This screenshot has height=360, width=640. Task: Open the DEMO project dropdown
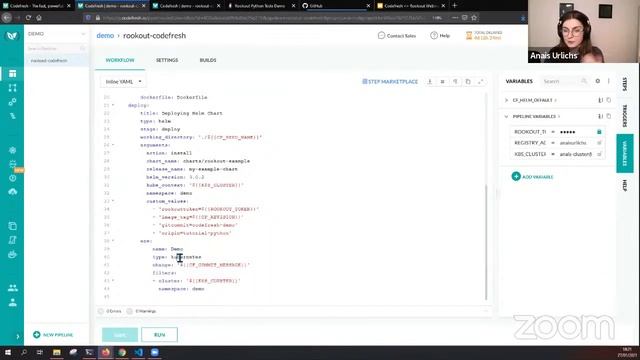56,34
